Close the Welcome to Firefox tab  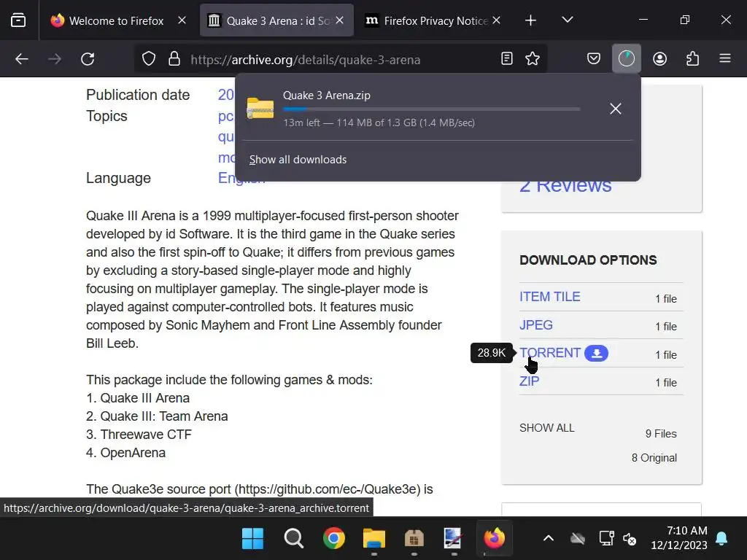tap(182, 20)
